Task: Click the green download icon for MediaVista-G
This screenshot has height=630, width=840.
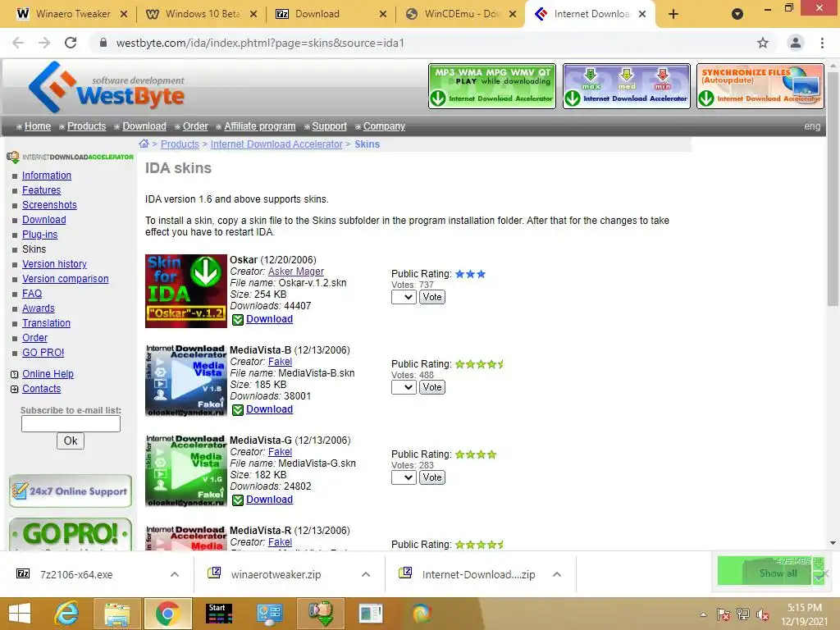Action: point(237,500)
